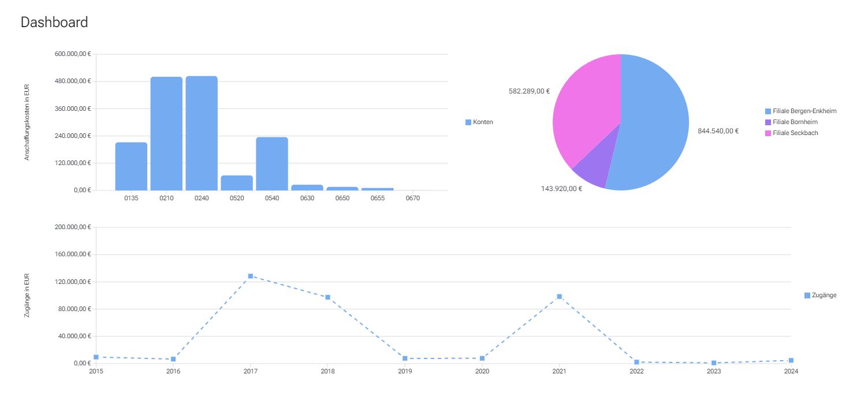The width and height of the screenshot is (868, 419).
Task: Select the bar for account 0135
Action: (131, 166)
